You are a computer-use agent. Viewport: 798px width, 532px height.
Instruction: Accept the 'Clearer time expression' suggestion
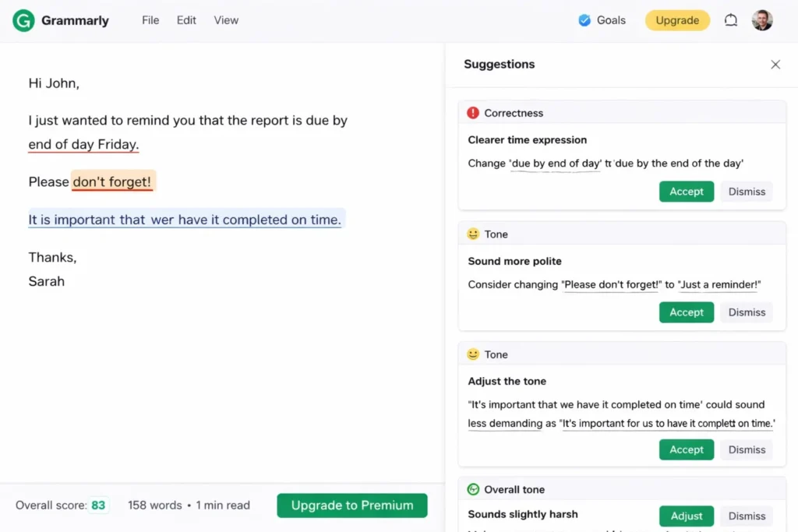pos(686,191)
